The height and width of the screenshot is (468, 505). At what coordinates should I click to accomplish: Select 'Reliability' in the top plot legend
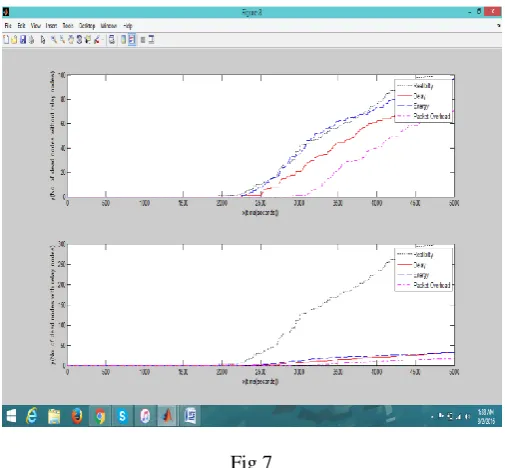[423, 86]
